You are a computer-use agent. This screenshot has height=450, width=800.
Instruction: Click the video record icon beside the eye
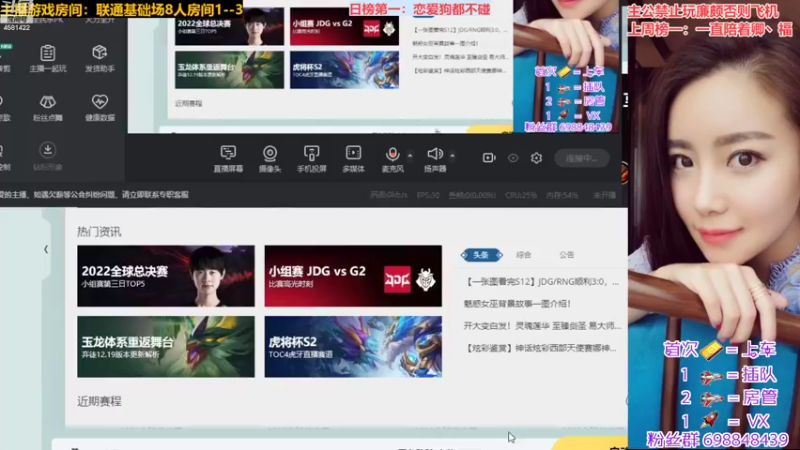pos(489,158)
